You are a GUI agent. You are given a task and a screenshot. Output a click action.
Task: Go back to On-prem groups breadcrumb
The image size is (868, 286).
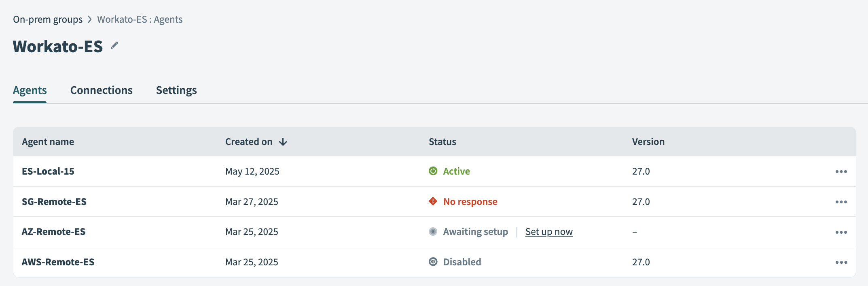tap(48, 19)
